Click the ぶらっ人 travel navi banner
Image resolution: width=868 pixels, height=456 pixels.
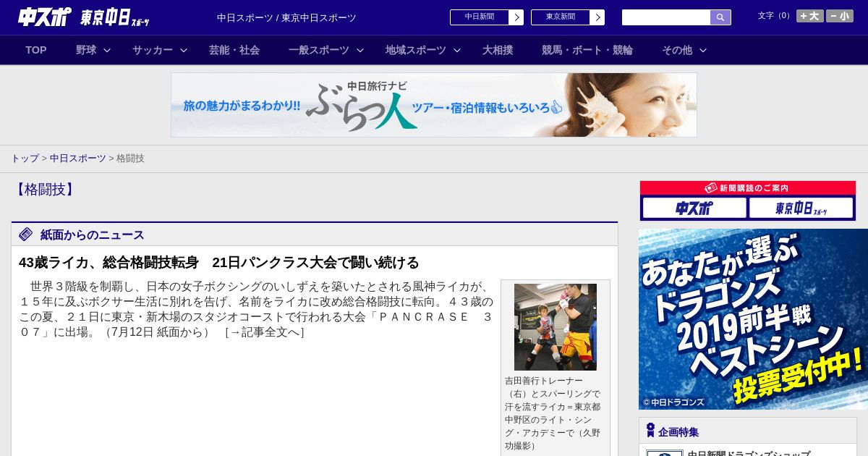(434, 105)
